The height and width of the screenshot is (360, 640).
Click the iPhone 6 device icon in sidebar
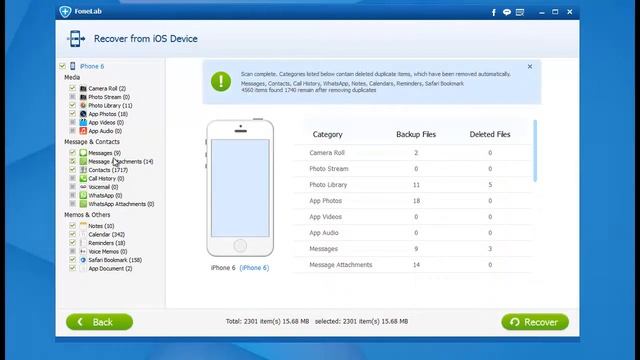coord(73,66)
